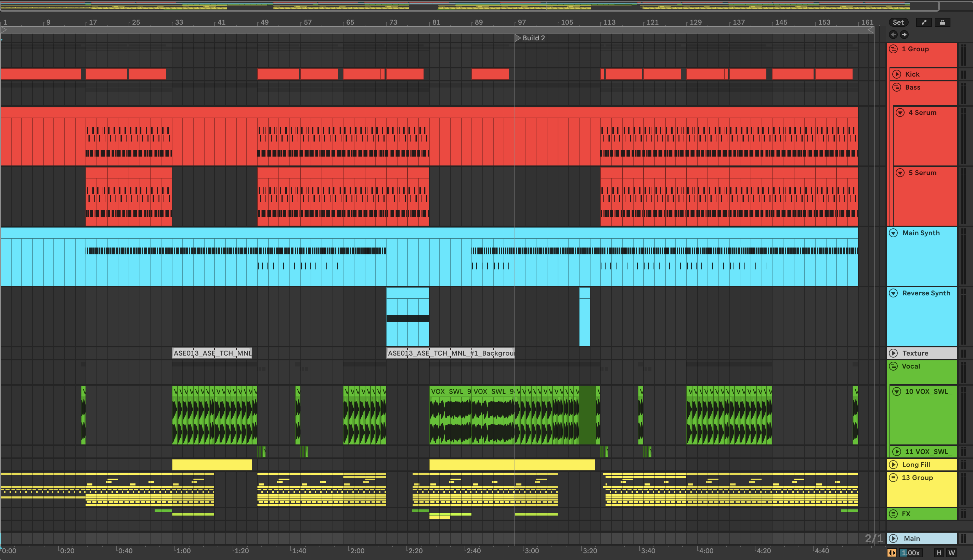Collapse the Main Synth track arrow
This screenshot has width=973, height=560.
(x=893, y=233)
